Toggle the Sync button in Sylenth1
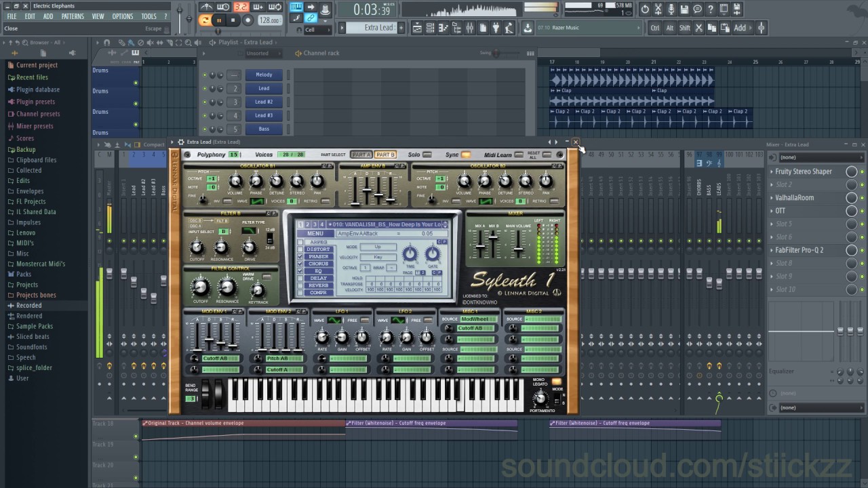 (466, 155)
